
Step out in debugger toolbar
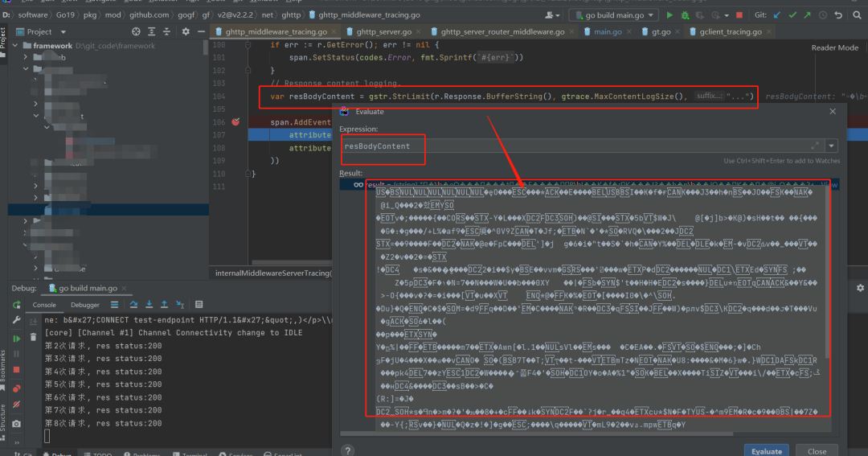click(x=165, y=304)
